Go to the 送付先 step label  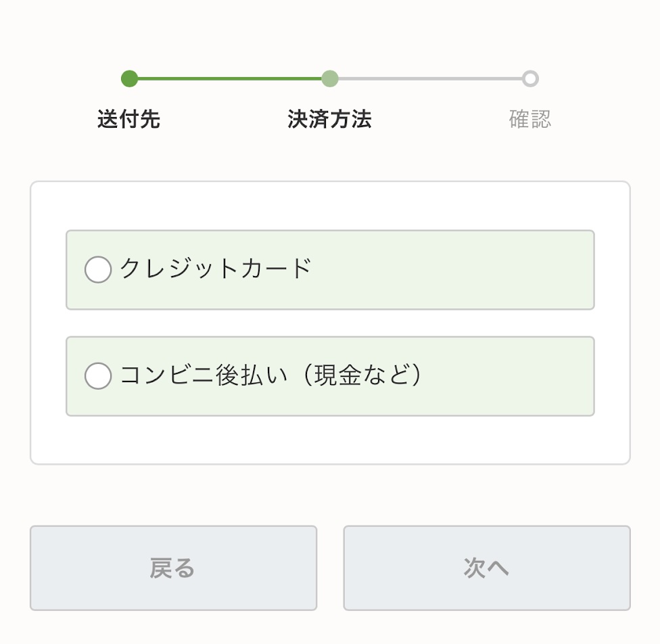[x=128, y=120]
